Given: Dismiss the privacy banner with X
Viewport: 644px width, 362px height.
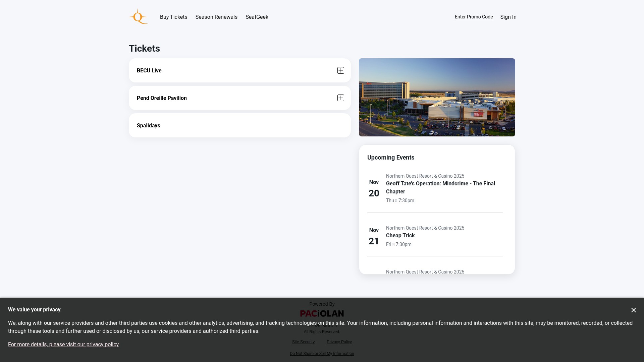Looking at the screenshot, I should 633,310.
